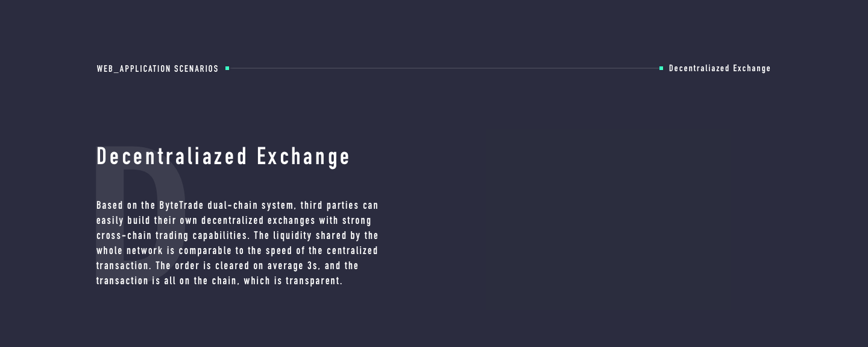Click the phrase "dual-chain system" in the paragraph

[x=252, y=205]
